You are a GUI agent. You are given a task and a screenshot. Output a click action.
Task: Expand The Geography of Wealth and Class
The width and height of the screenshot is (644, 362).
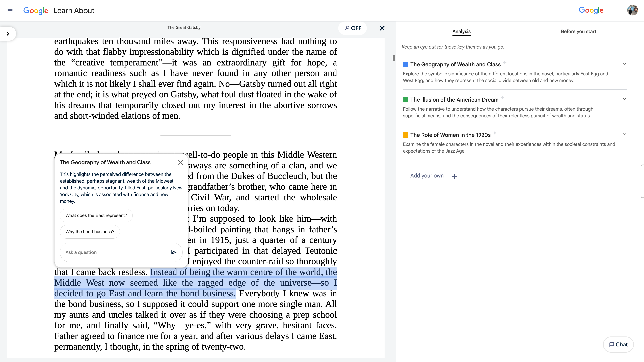pyautogui.click(x=624, y=64)
